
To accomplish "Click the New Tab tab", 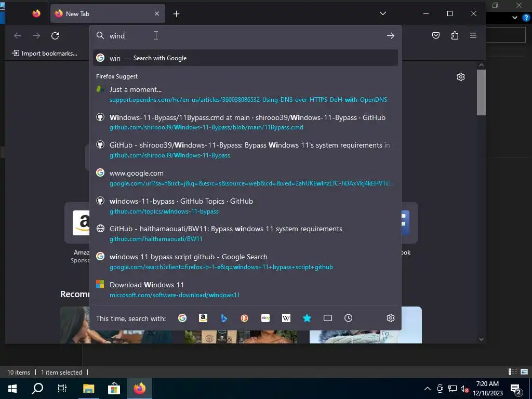I will (x=108, y=14).
